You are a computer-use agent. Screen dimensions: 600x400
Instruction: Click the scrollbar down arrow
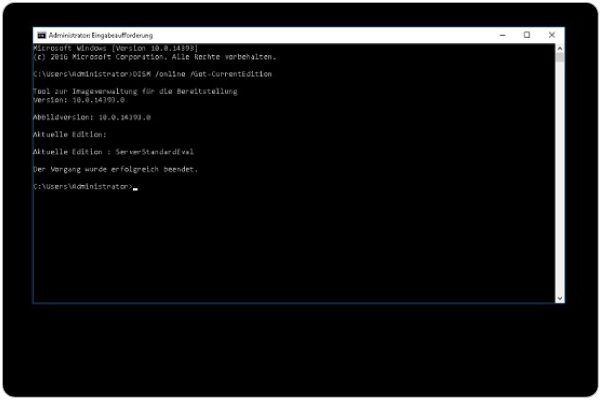point(559,298)
